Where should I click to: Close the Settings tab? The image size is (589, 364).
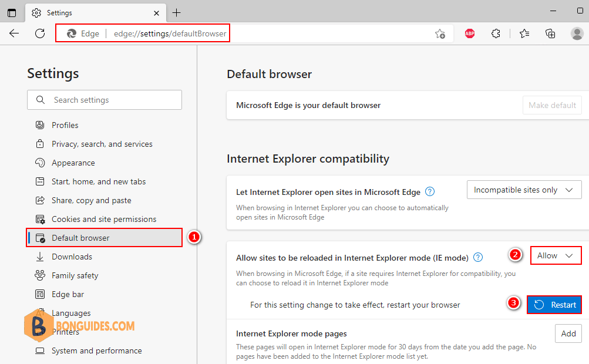tap(157, 13)
